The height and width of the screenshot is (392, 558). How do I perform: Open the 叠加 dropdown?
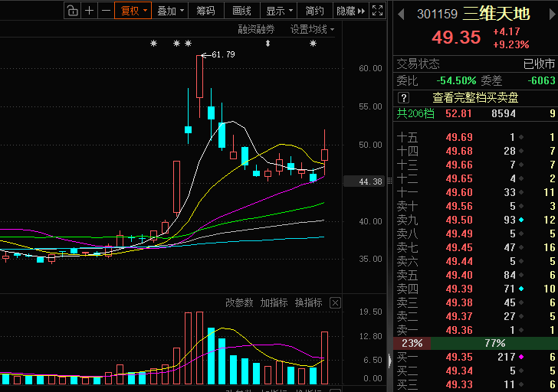click(x=170, y=11)
